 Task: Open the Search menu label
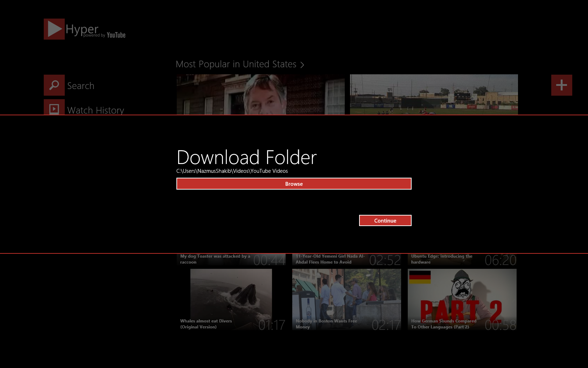(80, 86)
